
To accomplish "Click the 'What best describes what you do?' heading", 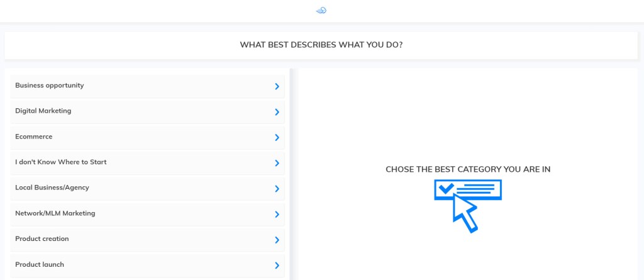I will pos(321,45).
